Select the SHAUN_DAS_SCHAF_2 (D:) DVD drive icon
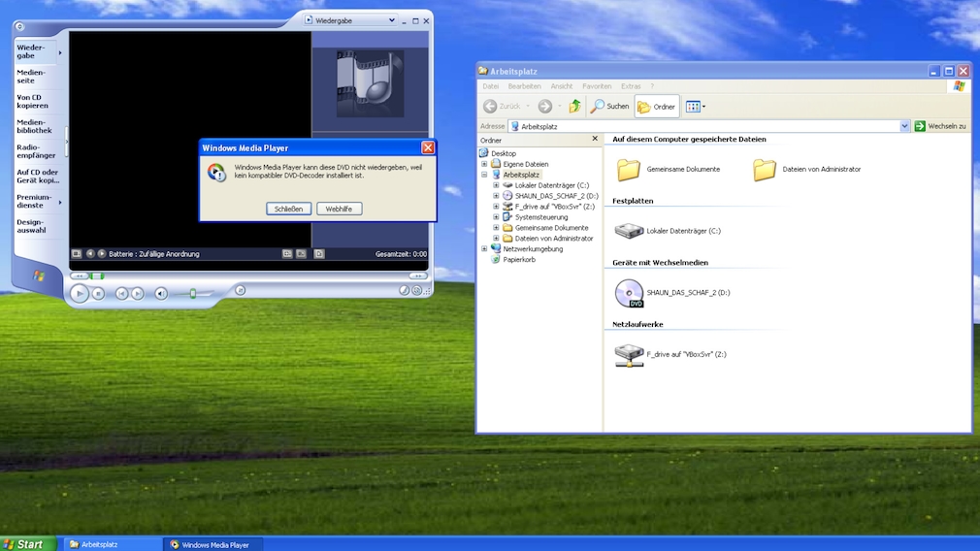Screen dimensions: 980x551 click(x=630, y=293)
